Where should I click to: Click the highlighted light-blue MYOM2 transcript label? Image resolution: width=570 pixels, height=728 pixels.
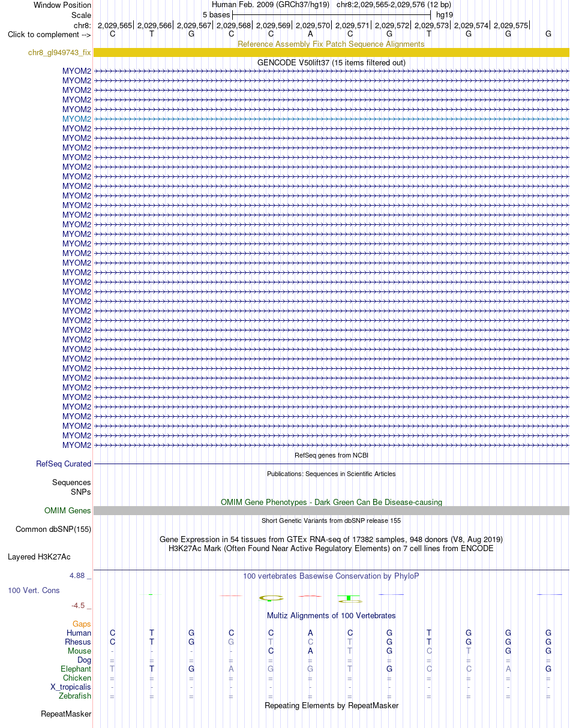(77, 119)
